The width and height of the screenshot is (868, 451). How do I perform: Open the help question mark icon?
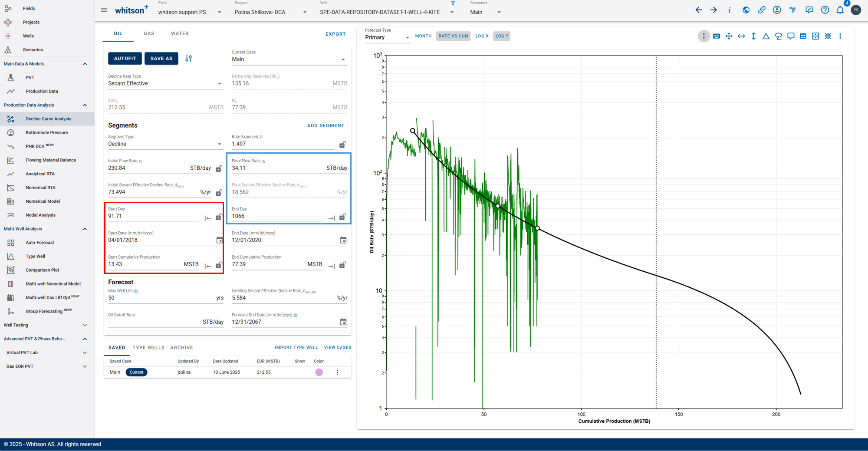pyautogui.click(x=825, y=10)
